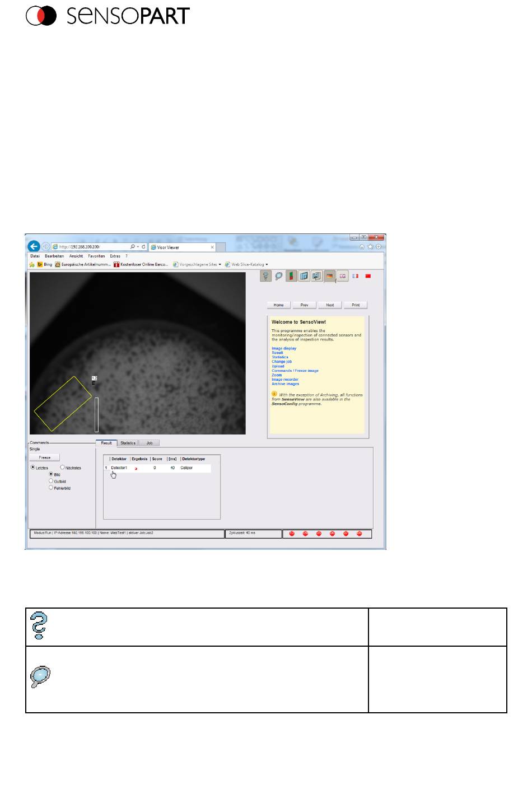Click the yellow detector region in camera image
Viewport: 532px width, 785px height.
(x=63, y=404)
